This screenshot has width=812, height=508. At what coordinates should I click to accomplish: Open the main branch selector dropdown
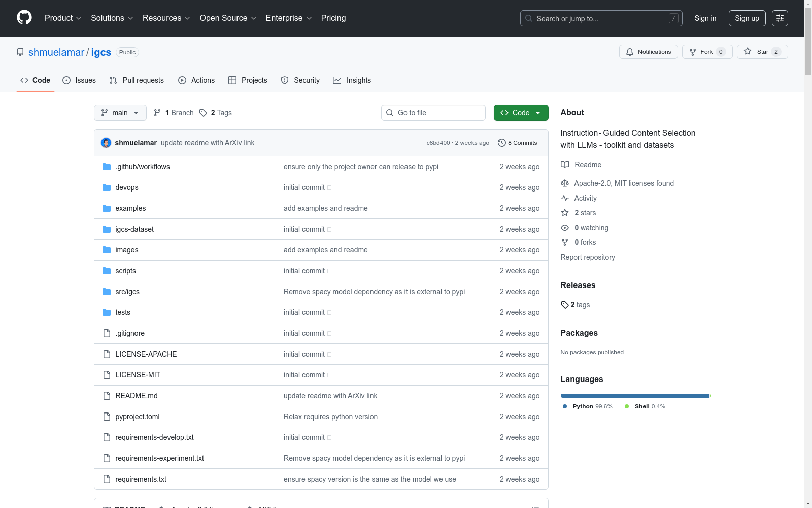pyautogui.click(x=120, y=113)
